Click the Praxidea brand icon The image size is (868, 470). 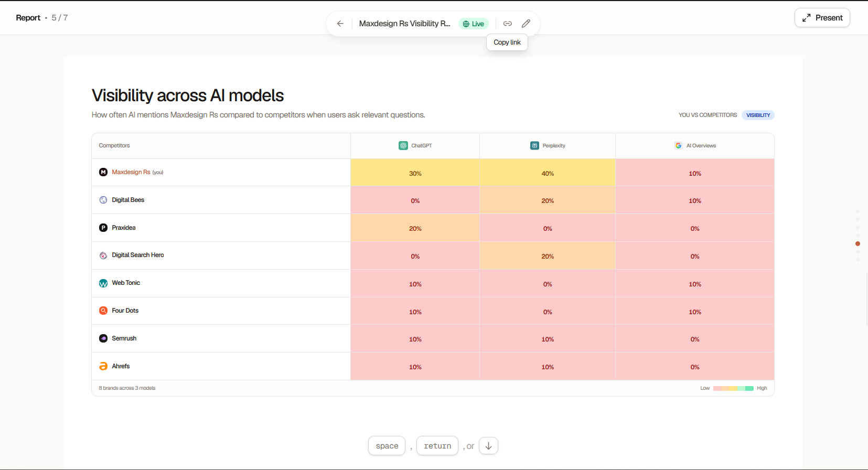(103, 228)
